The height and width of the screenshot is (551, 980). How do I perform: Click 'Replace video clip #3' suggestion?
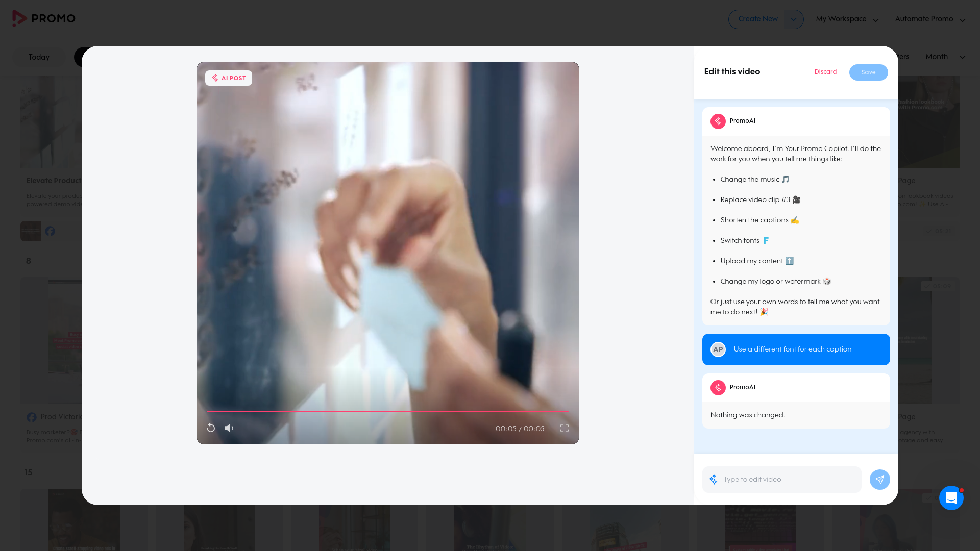pyautogui.click(x=761, y=200)
